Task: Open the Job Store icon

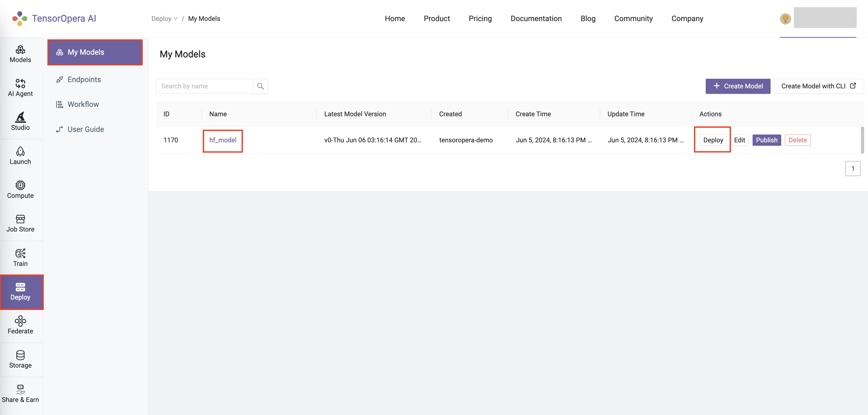Action: (20, 223)
